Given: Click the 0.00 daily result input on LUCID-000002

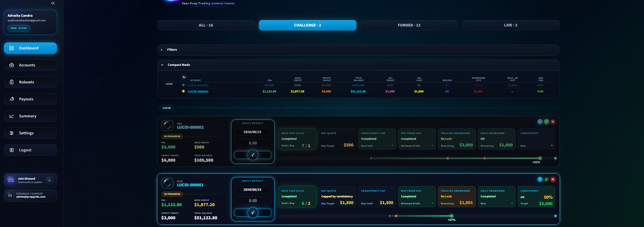Looking at the screenshot, I should coord(252,143).
